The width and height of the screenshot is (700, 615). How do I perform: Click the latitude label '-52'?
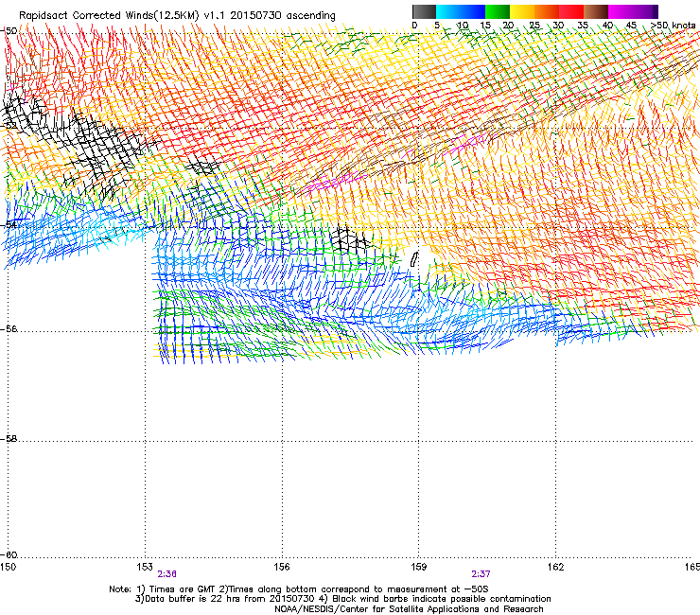(9, 126)
